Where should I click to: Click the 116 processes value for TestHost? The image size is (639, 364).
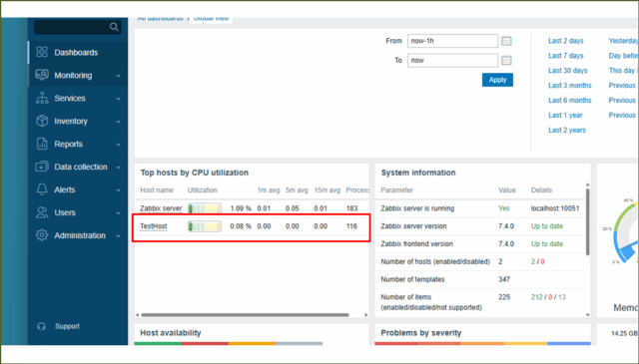[x=351, y=226]
